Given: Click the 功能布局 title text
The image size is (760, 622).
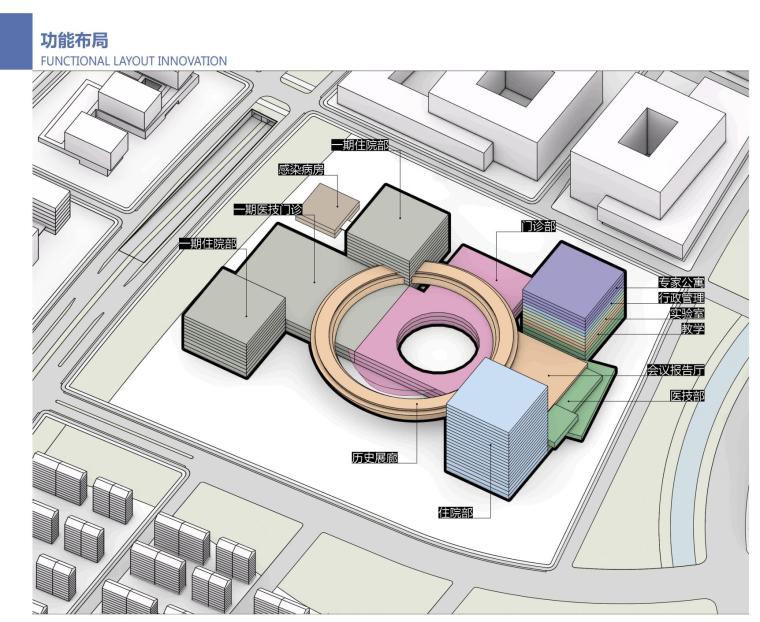Looking at the screenshot, I should (73, 41).
